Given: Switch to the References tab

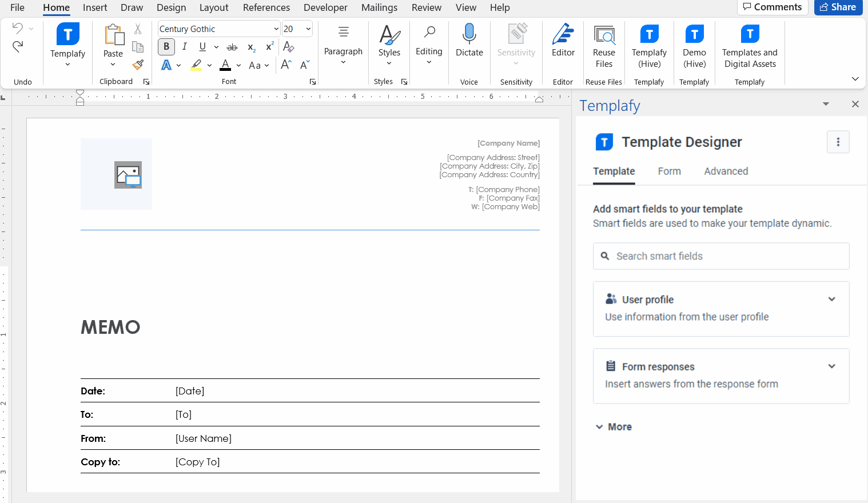Looking at the screenshot, I should 266,7.
